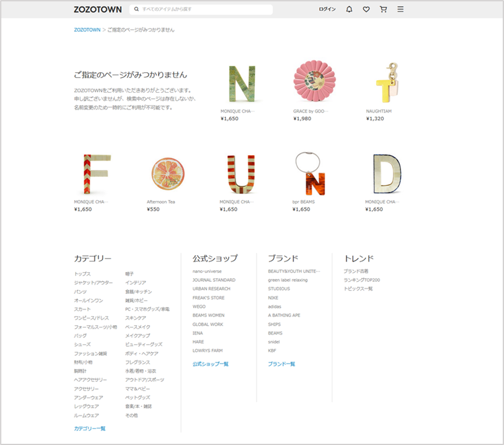The height and width of the screenshot is (445, 504).
Task: Focus the すべてのアイテムから探す search field
Action: click(201, 9)
